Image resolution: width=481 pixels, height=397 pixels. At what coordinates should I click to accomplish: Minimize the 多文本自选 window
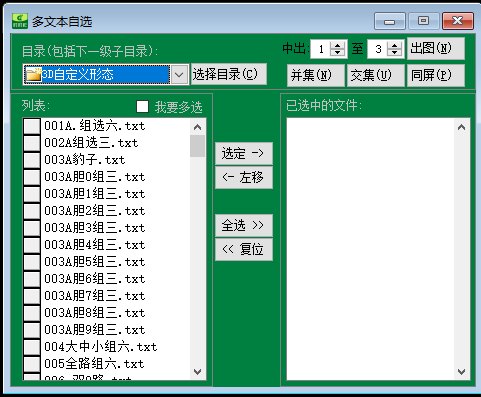[390, 22]
